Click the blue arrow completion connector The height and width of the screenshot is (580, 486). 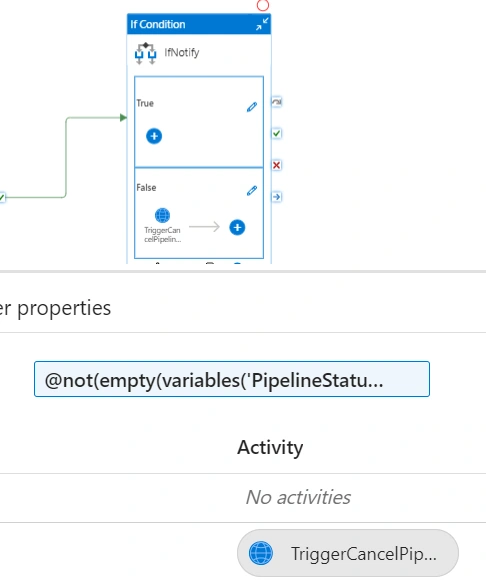(x=277, y=197)
